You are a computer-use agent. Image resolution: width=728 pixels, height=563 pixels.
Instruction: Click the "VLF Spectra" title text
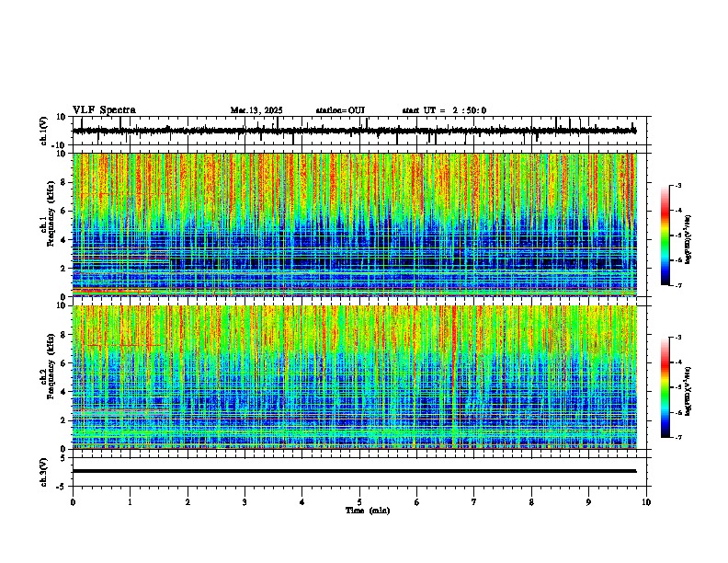pos(104,109)
